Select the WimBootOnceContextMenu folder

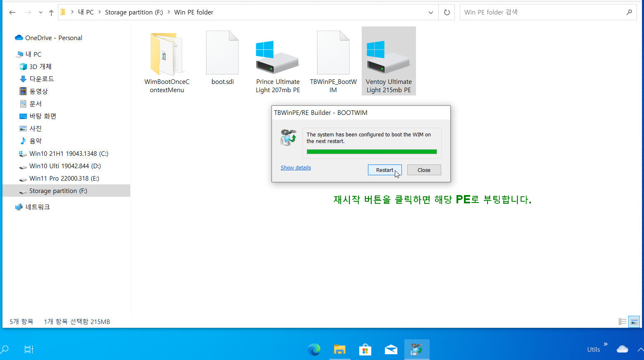pos(167,62)
